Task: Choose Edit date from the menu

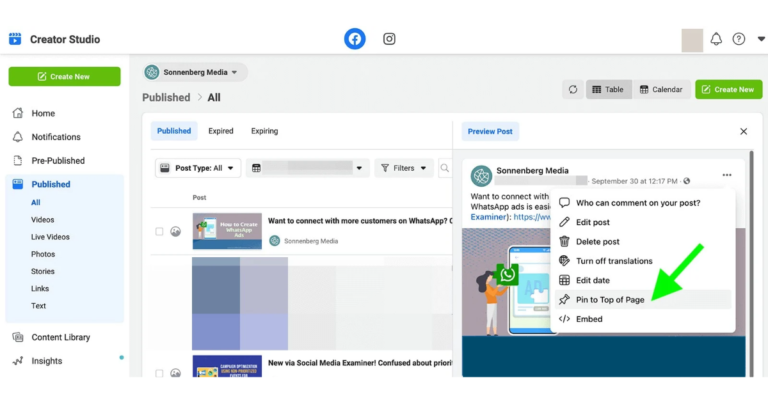Action: click(x=643, y=280)
